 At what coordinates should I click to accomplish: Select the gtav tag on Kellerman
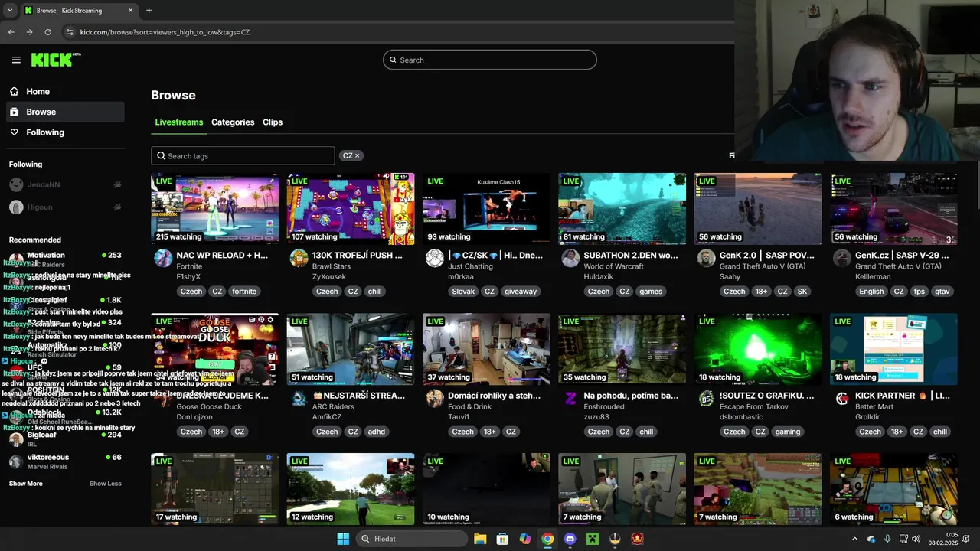942,291
